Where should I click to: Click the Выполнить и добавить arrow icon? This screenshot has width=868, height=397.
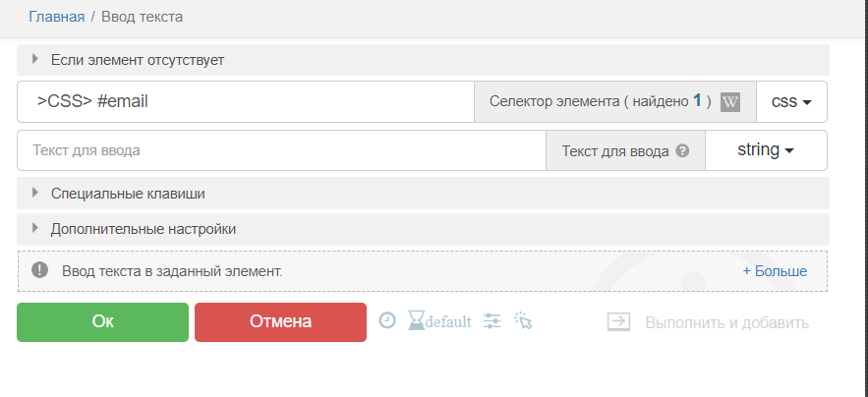coord(618,322)
